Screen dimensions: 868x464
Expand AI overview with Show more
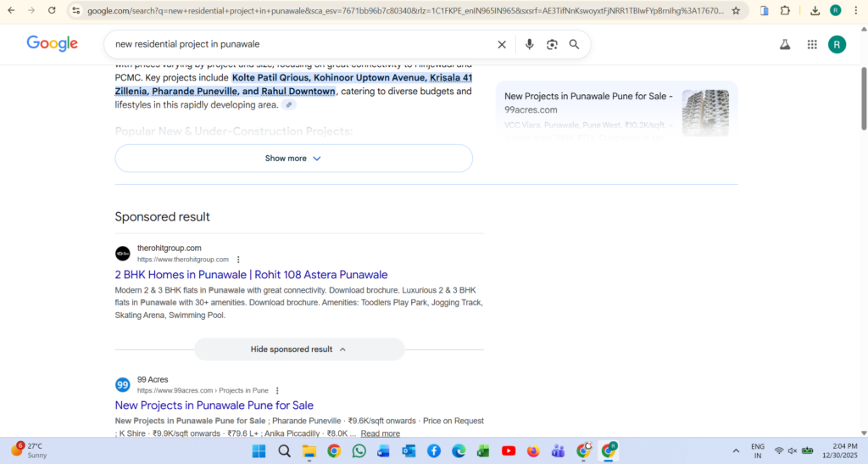(293, 159)
